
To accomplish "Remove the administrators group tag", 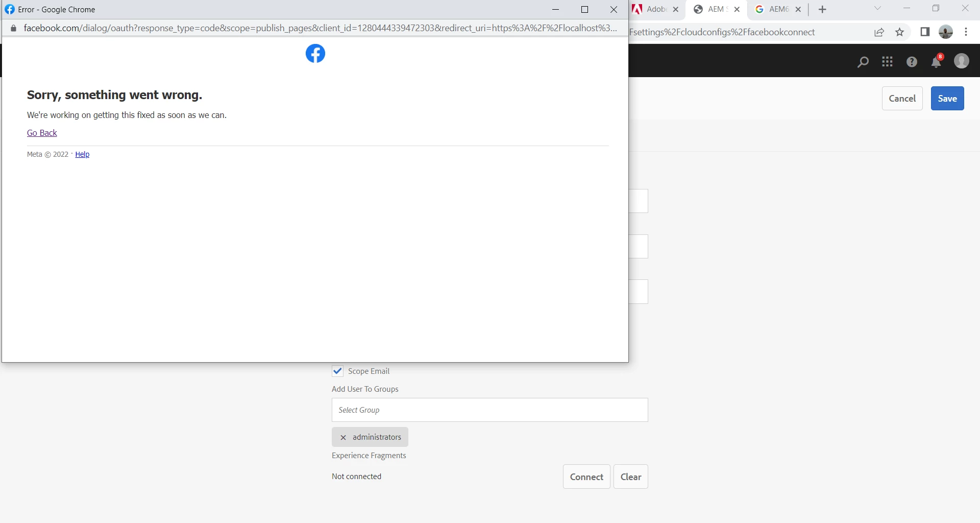I will click(x=344, y=438).
